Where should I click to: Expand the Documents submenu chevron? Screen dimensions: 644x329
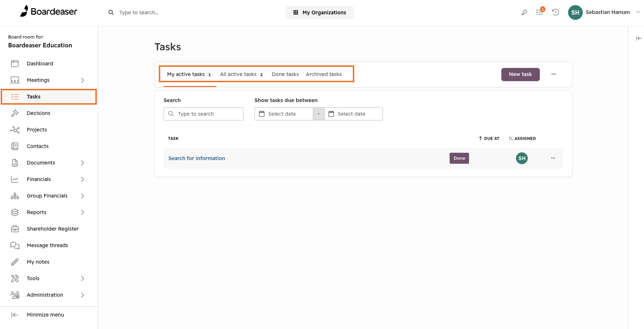pyautogui.click(x=83, y=163)
